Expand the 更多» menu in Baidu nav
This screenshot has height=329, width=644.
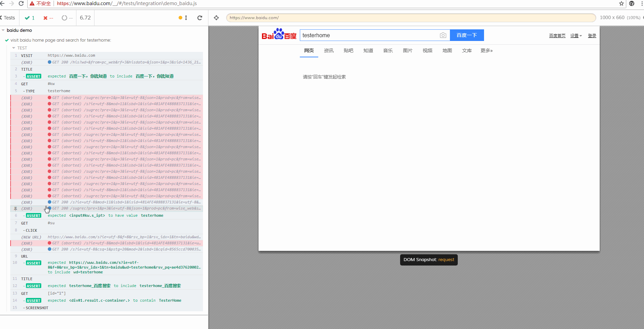486,51
